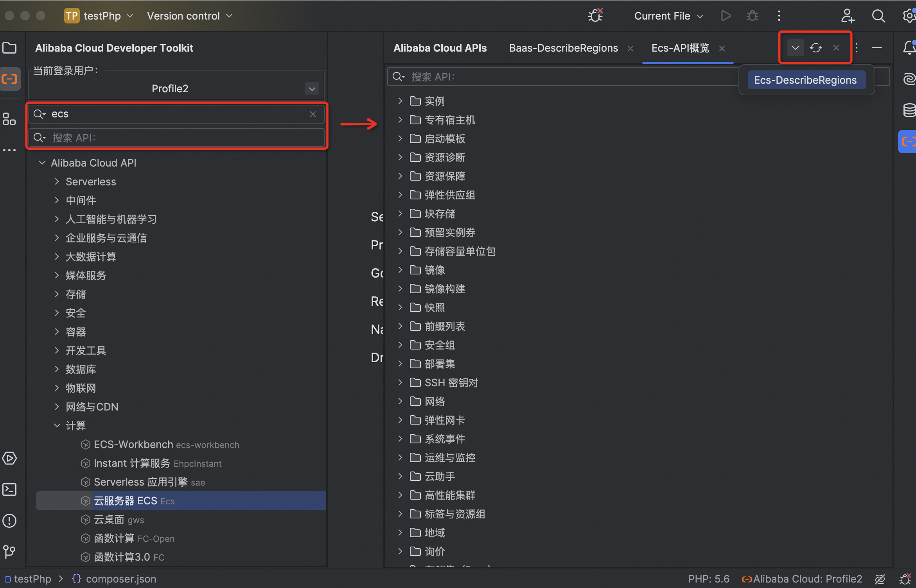Expand the Serverless category
Screen dimensions: 916x588
tap(57, 181)
